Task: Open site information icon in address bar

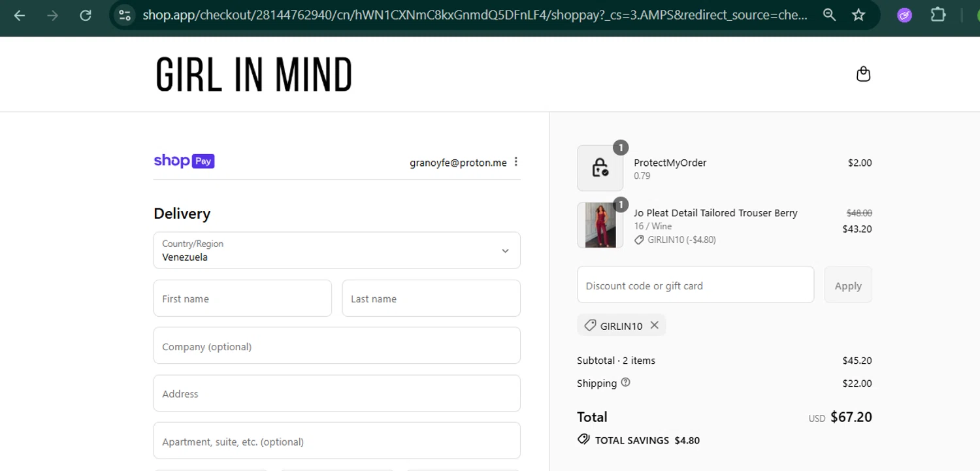Action: [125, 15]
